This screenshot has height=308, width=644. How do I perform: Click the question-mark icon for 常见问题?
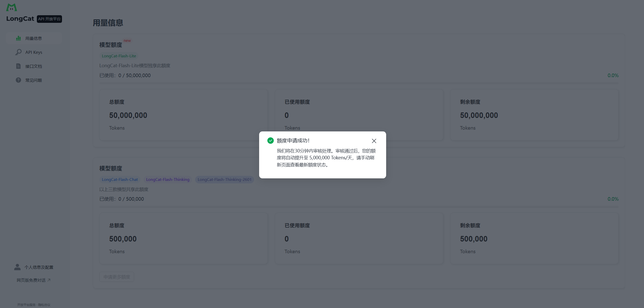19,80
